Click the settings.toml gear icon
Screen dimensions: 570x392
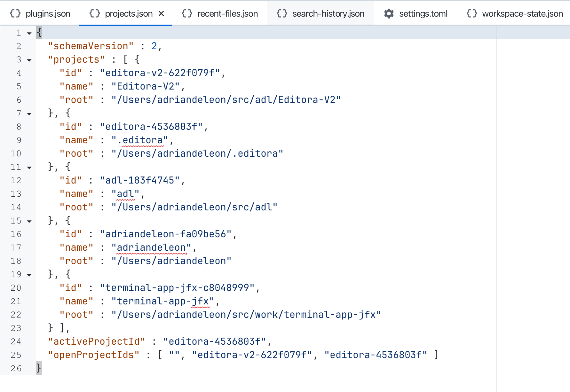pyautogui.click(x=389, y=13)
